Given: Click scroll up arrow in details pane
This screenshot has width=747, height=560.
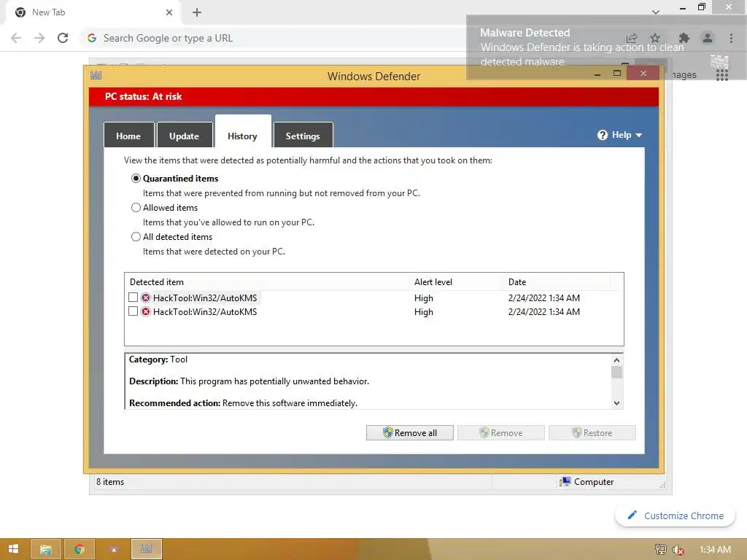Looking at the screenshot, I should [616, 360].
